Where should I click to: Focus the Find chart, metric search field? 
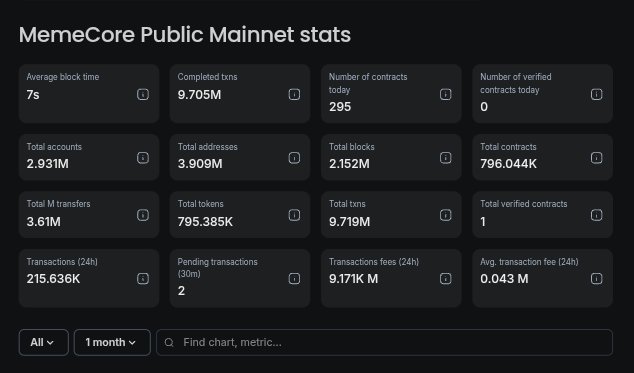[x=384, y=342]
